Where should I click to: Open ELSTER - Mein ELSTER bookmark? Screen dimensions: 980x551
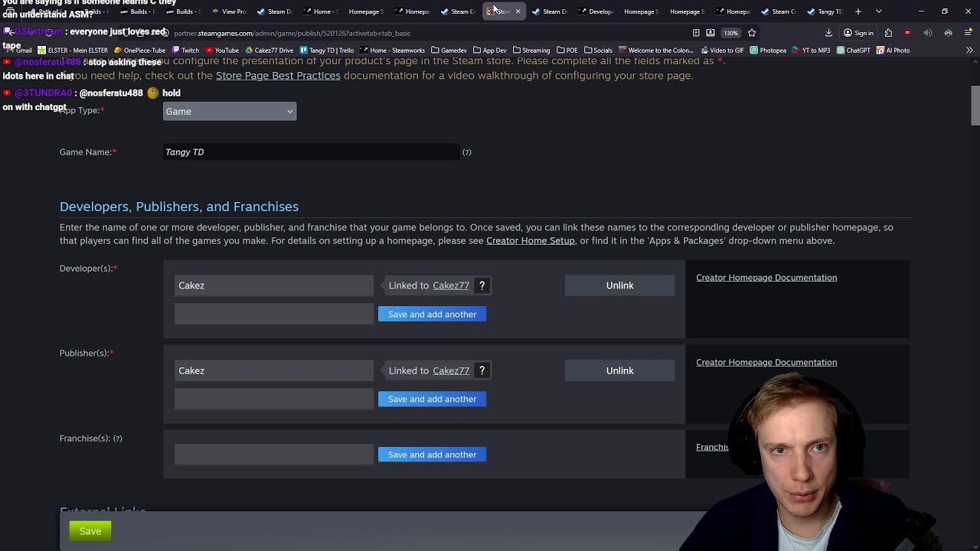(73, 51)
